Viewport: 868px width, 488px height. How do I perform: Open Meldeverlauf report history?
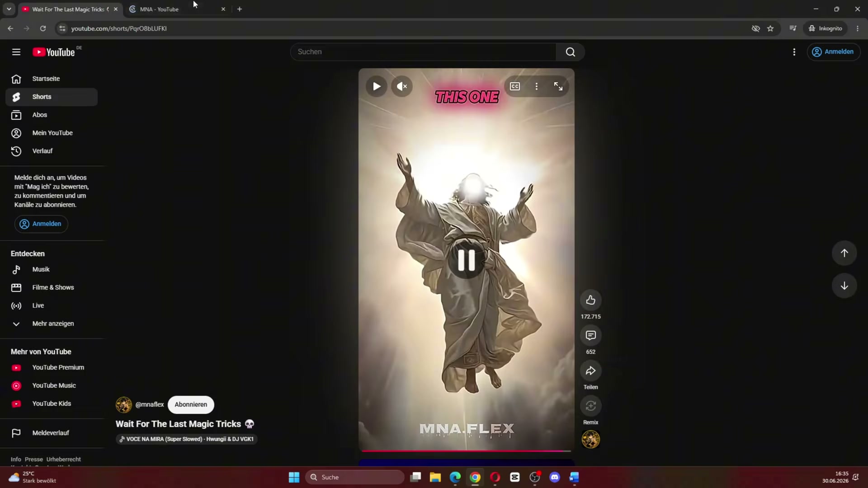tap(52, 433)
